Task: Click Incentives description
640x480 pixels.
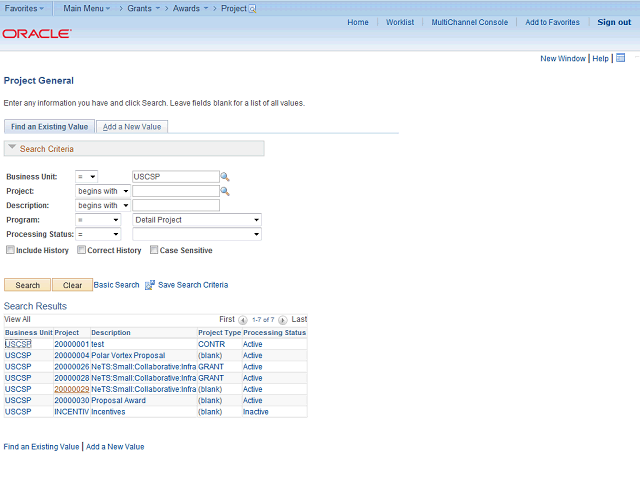Action: point(108,412)
